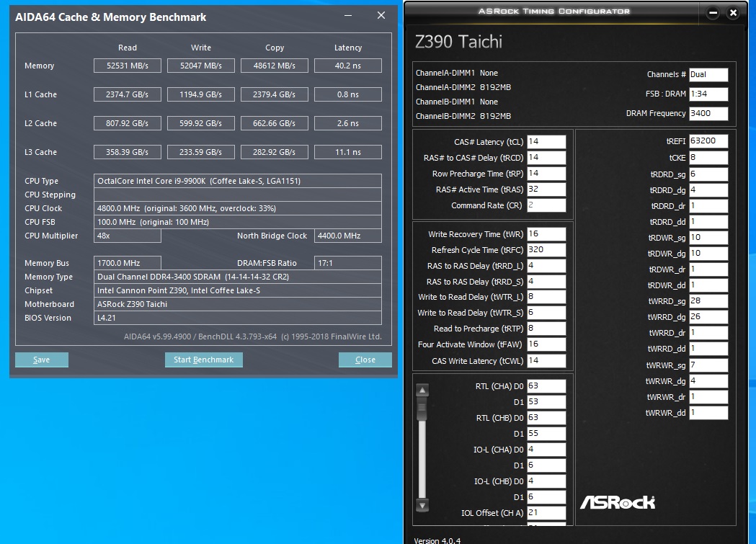
Task: Click the Save button in AIDA64
Action: point(42,360)
